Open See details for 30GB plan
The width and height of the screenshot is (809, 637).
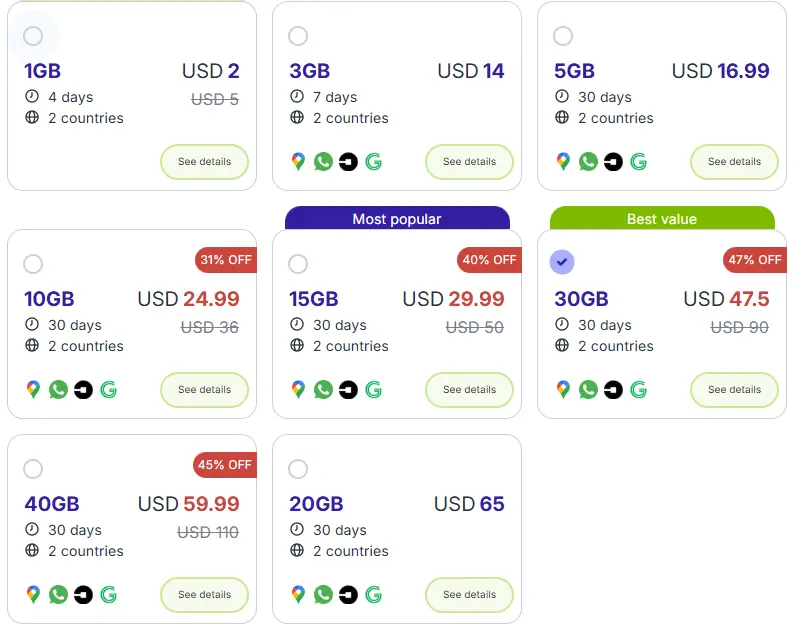pyautogui.click(x=734, y=390)
